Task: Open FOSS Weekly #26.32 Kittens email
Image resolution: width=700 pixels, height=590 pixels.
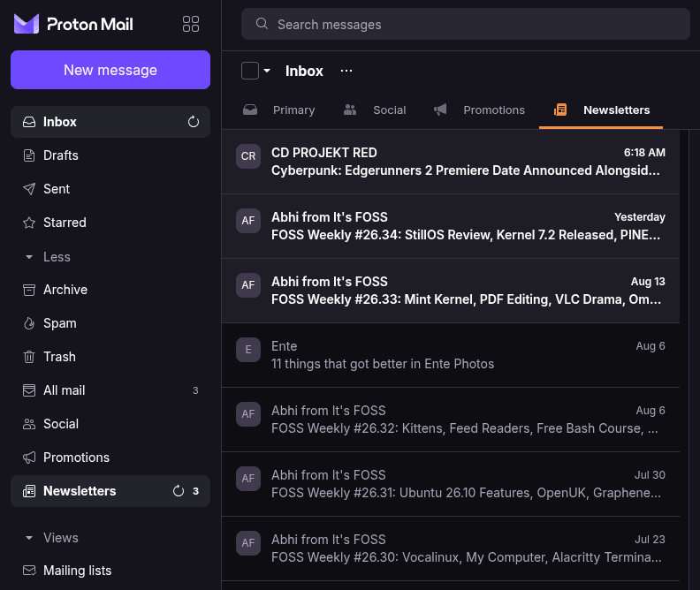Action: click(x=451, y=420)
